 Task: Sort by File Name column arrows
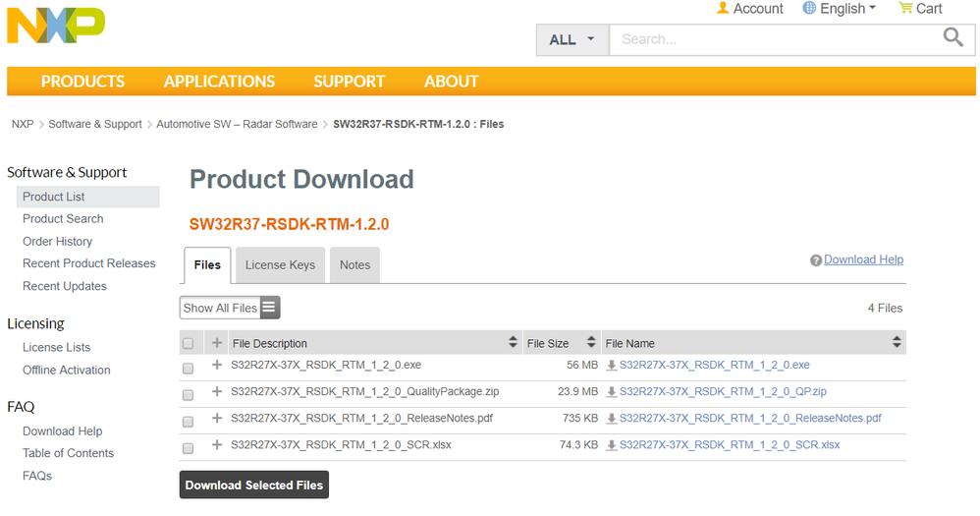[x=897, y=342]
